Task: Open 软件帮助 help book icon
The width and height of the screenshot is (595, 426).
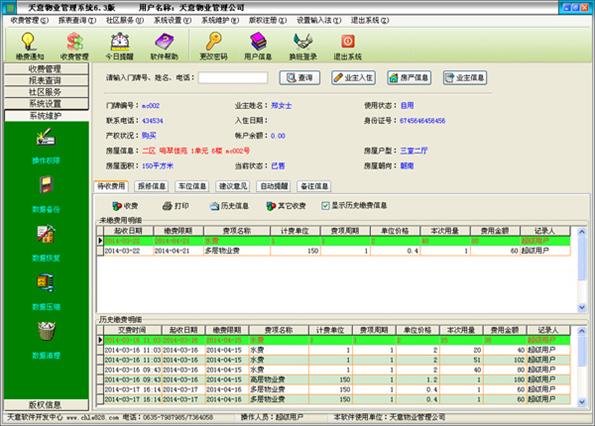Action: pos(164,46)
